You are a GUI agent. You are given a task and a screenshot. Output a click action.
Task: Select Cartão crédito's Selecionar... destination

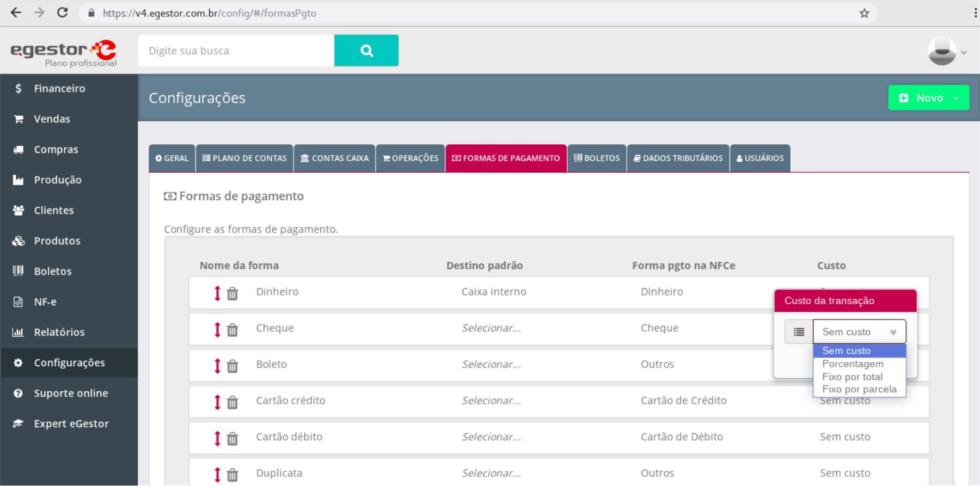(x=491, y=401)
